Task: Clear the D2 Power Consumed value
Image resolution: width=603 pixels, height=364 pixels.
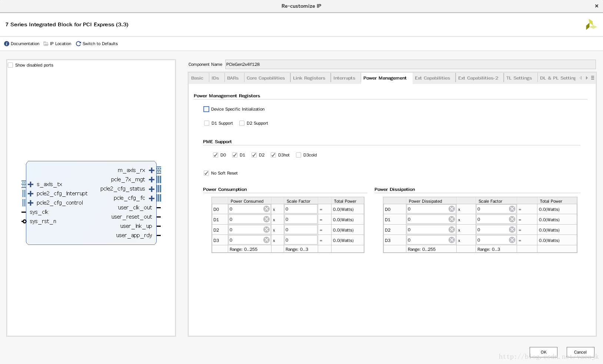Action: (266, 230)
